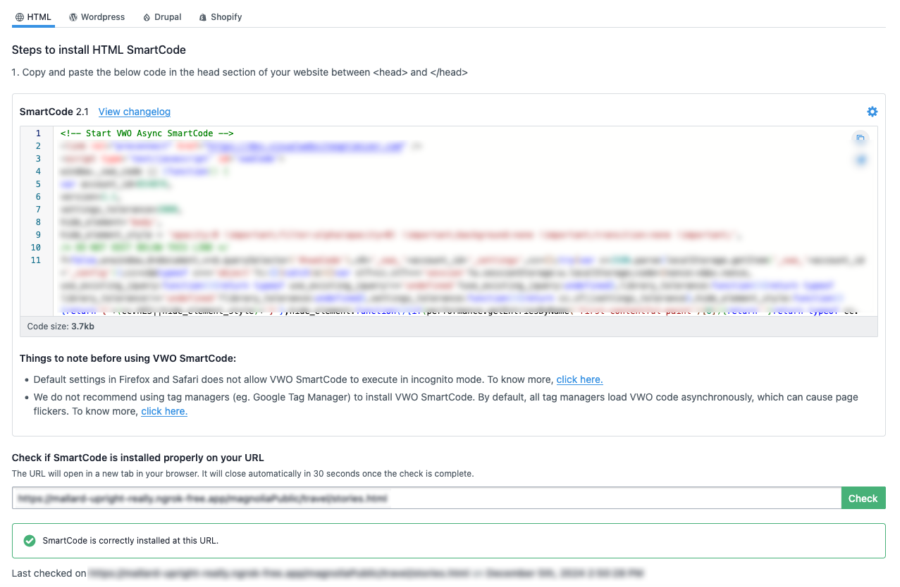Viewport: 900px width, 587px height.
Task: Click the Start VWO Async SmartCode comment line
Action: [x=146, y=133]
